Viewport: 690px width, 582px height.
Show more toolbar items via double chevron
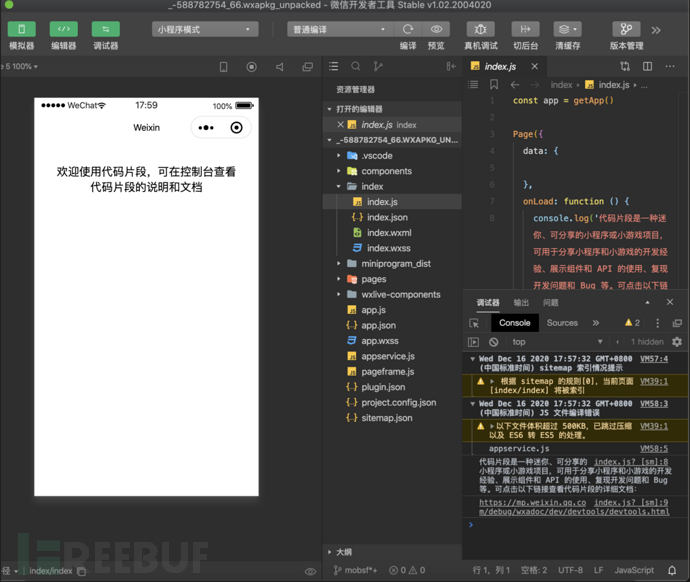click(656, 30)
